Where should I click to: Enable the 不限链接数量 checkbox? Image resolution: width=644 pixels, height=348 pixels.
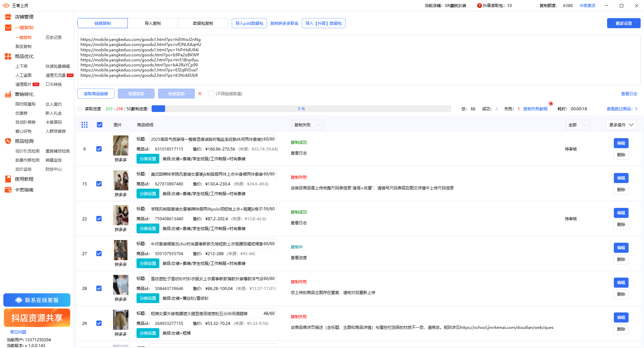pos(211,94)
